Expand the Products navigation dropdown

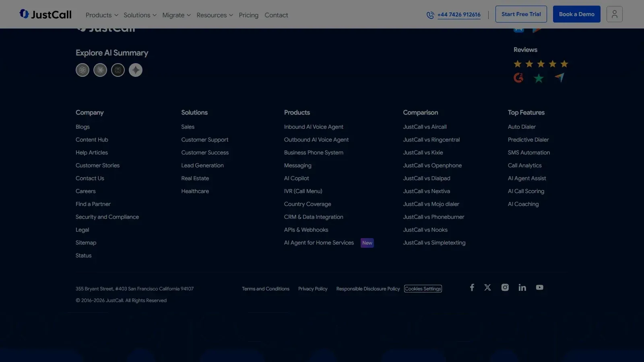coord(102,15)
